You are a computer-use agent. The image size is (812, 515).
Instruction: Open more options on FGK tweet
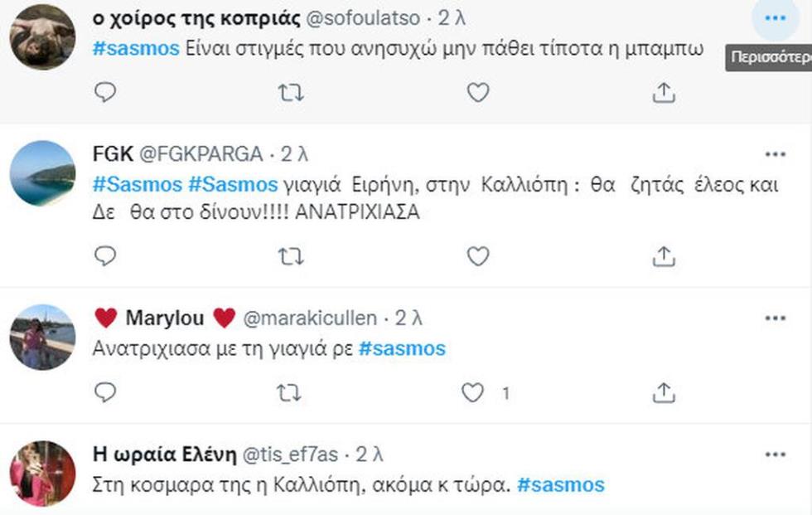775,154
